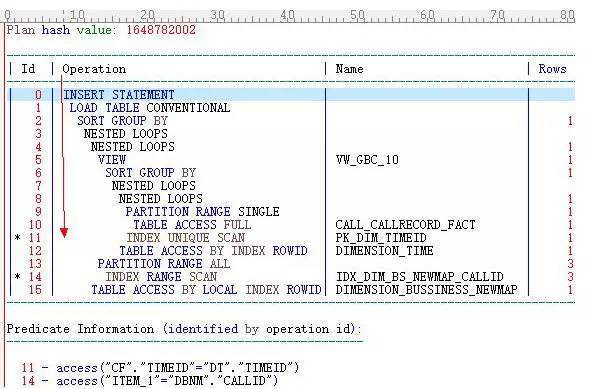This screenshot has width=589, height=389.
Task: Click the column ruler at mark 40
Action: point(288,15)
